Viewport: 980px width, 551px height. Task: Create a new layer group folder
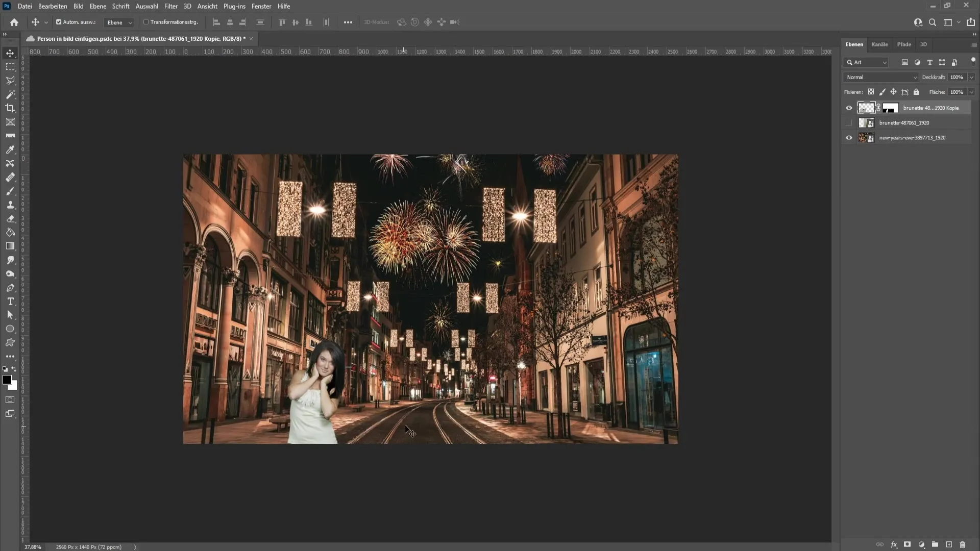pyautogui.click(x=935, y=544)
